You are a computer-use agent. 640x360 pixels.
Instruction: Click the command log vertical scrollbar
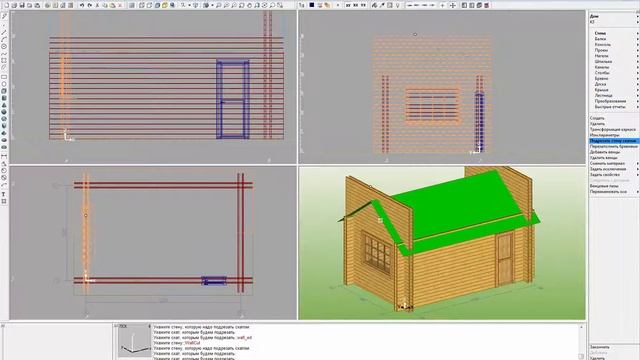coord(581,341)
